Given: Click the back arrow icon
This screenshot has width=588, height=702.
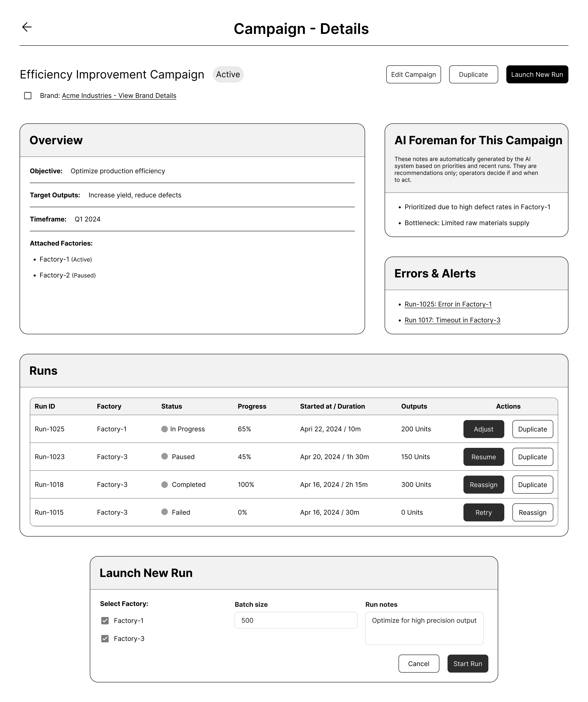Looking at the screenshot, I should point(27,27).
